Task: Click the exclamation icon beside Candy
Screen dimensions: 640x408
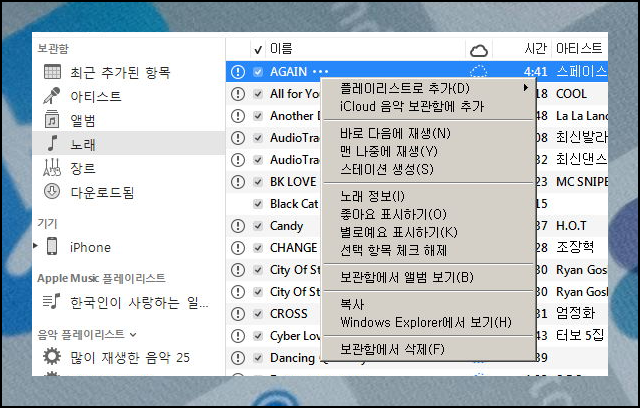Action: click(x=238, y=226)
